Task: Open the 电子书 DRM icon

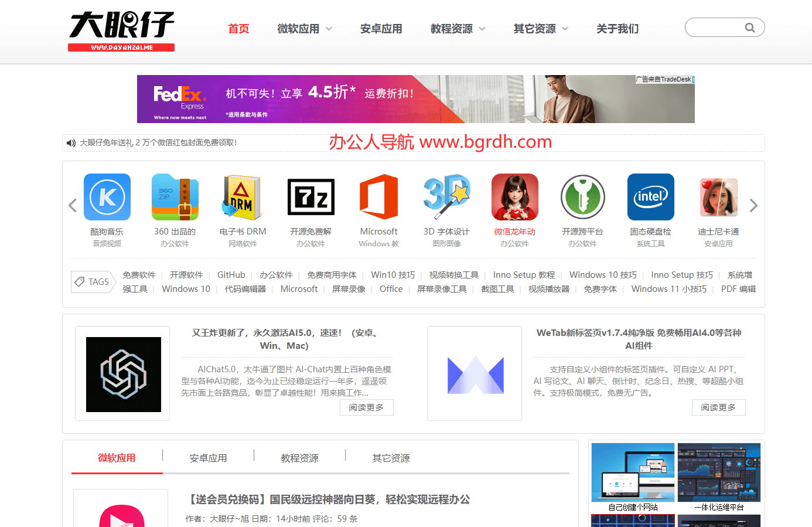Action: click(x=243, y=197)
